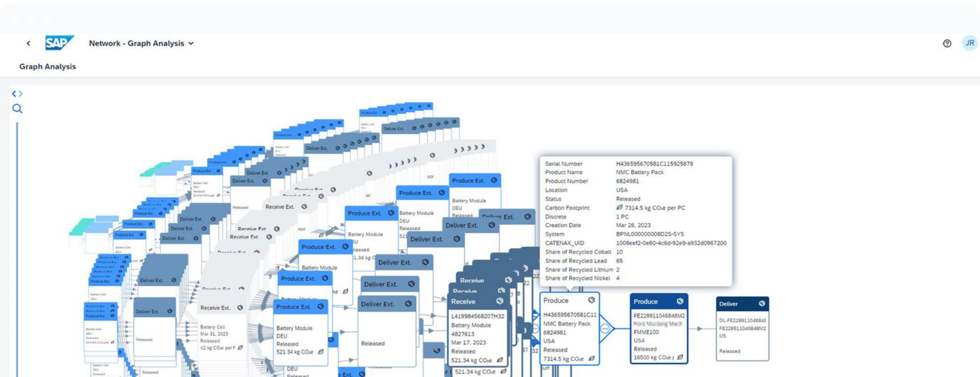Click the vertical zoom slider bar on left
Image resolution: width=980 pixels, height=377 pixels.
coord(17,249)
